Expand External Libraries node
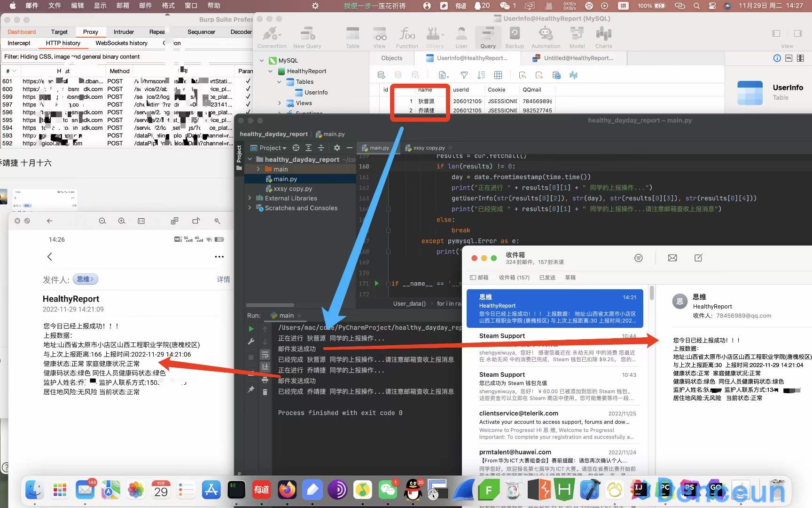This screenshot has width=812, height=508. 250,198
